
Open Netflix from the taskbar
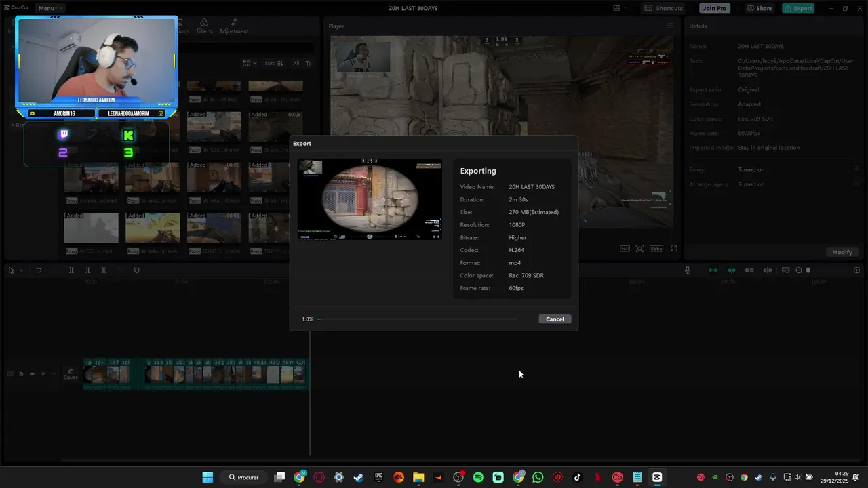click(x=597, y=477)
